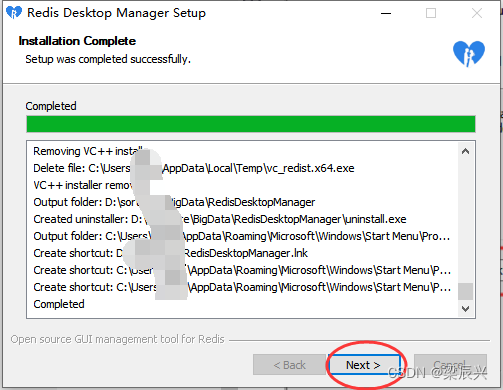Click the 'Open source GUI management tool for Redis' text

point(117,339)
